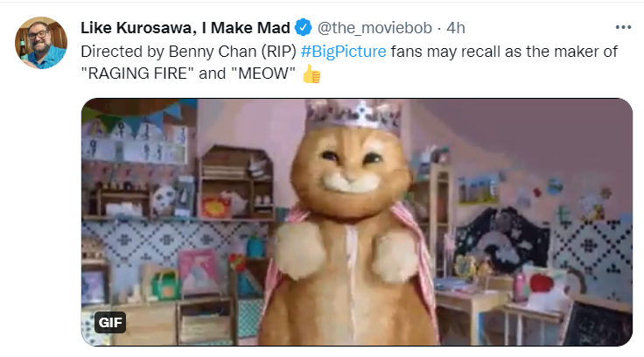Open the @the_moviebob handle link
This screenshot has width=644, height=357.
(374, 28)
